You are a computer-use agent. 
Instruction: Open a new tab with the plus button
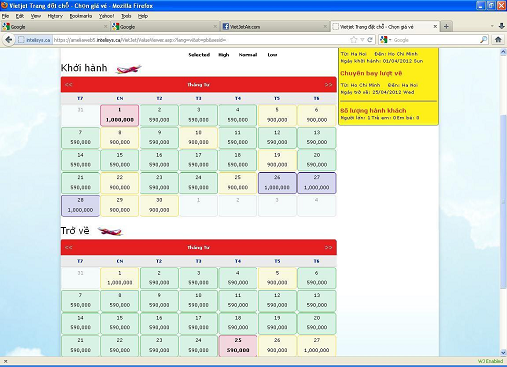coord(446,27)
